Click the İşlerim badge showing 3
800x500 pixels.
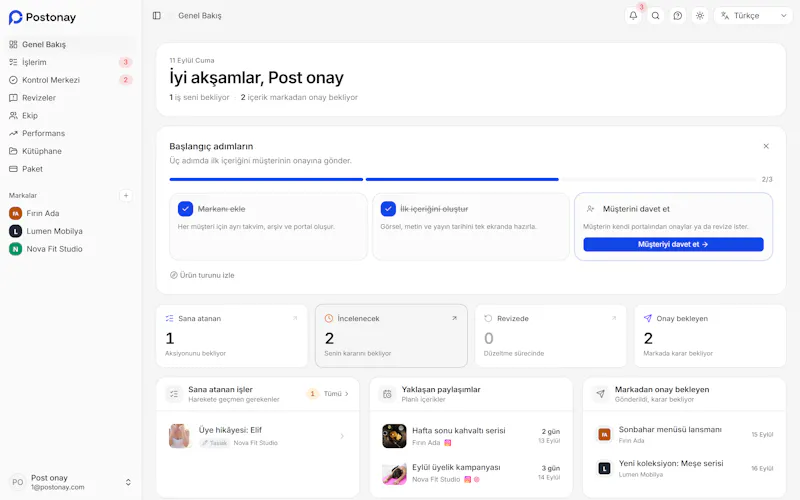tap(126, 62)
